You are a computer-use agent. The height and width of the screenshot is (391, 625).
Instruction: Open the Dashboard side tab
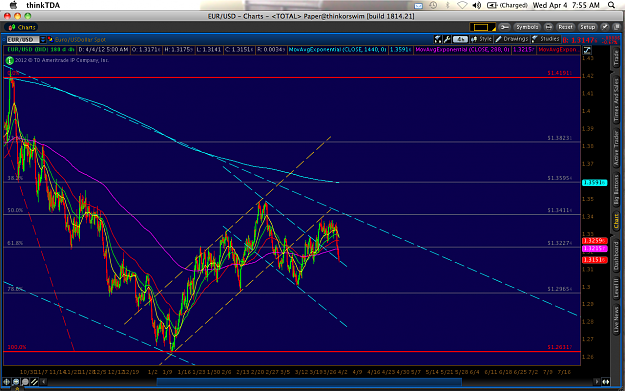point(616,255)
